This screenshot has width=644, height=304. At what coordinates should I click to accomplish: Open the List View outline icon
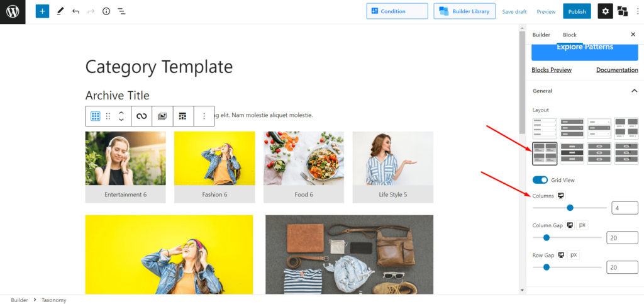tap(121, 11)
